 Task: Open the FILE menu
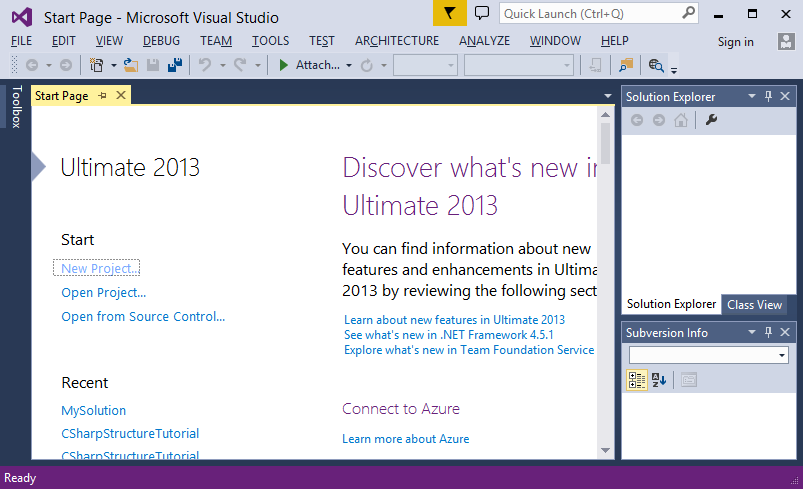coord(22,41)
